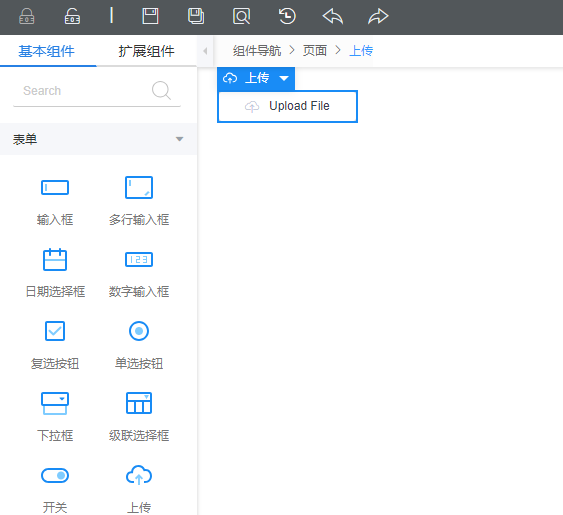Click the 日期选择框 label
The width and height of the screenshot is (563, 515).
pos(55,291)
